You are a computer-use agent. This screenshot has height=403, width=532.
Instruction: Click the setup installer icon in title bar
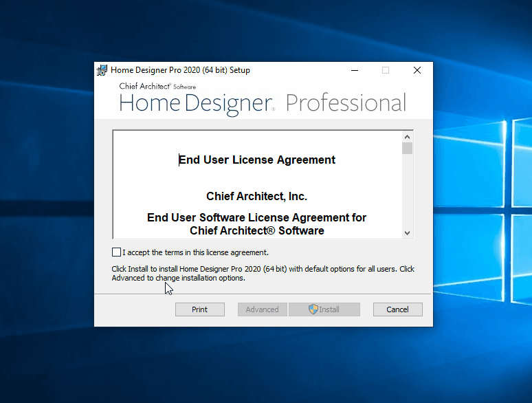click(102, 70)
